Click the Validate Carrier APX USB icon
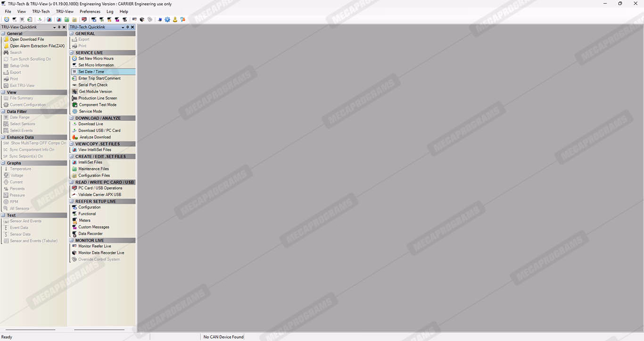This screenshot has width=644, height=341. click(x=74, y=194)
